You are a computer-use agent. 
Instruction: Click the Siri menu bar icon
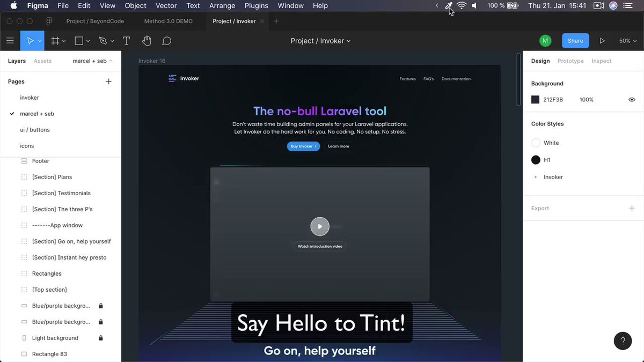click(613, 5)
